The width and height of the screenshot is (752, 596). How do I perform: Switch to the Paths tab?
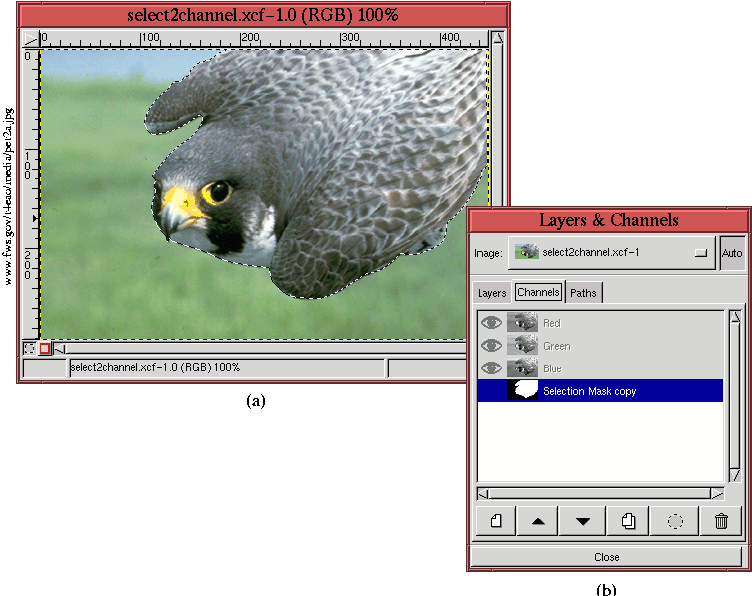(x=583, y=293)
